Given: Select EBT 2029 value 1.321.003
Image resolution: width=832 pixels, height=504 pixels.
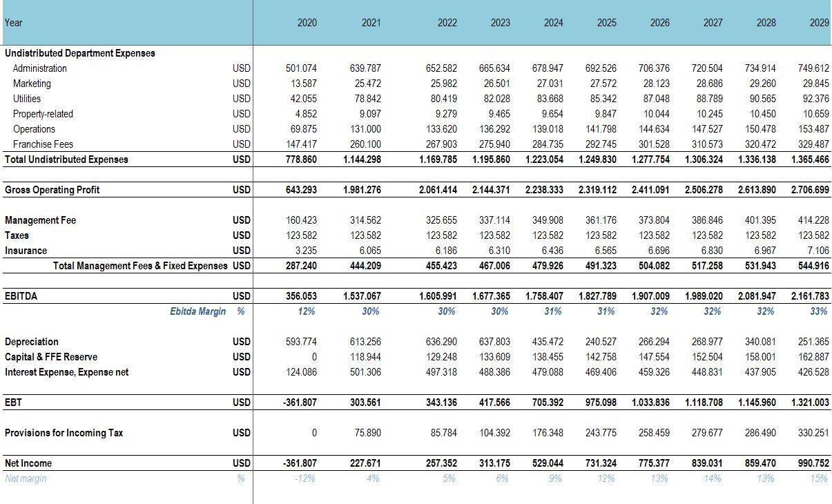Looking at the screenshot, I should point(810,403).
